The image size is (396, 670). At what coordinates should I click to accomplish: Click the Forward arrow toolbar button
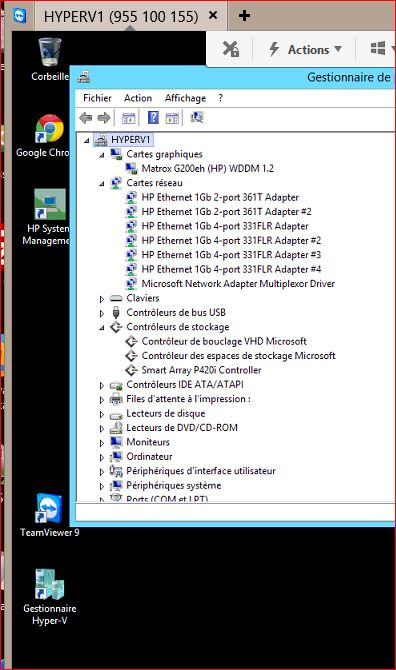(x=104, y=118)
